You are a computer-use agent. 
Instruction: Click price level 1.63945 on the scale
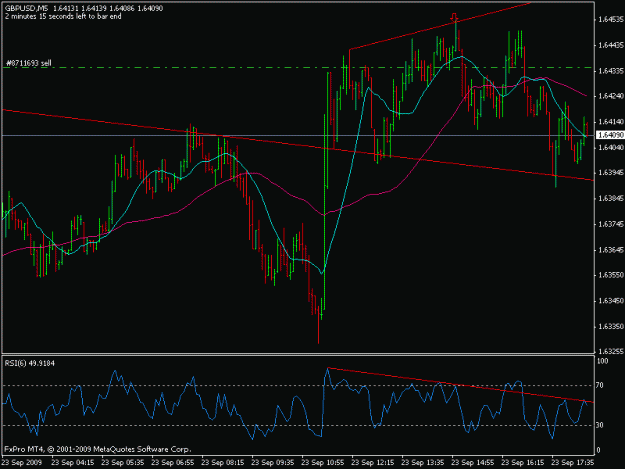pyautogui.click(x=610, y=173)
